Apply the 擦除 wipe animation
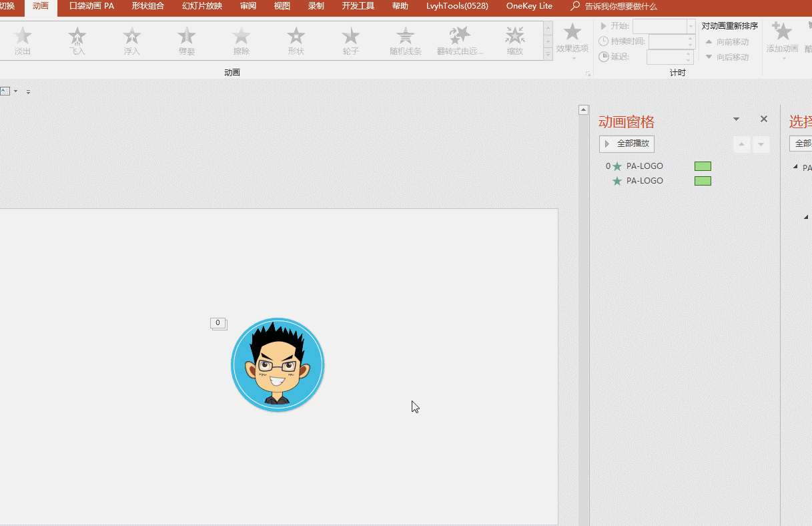The height and width of the screenshot is (526, 812). [242, 41]
